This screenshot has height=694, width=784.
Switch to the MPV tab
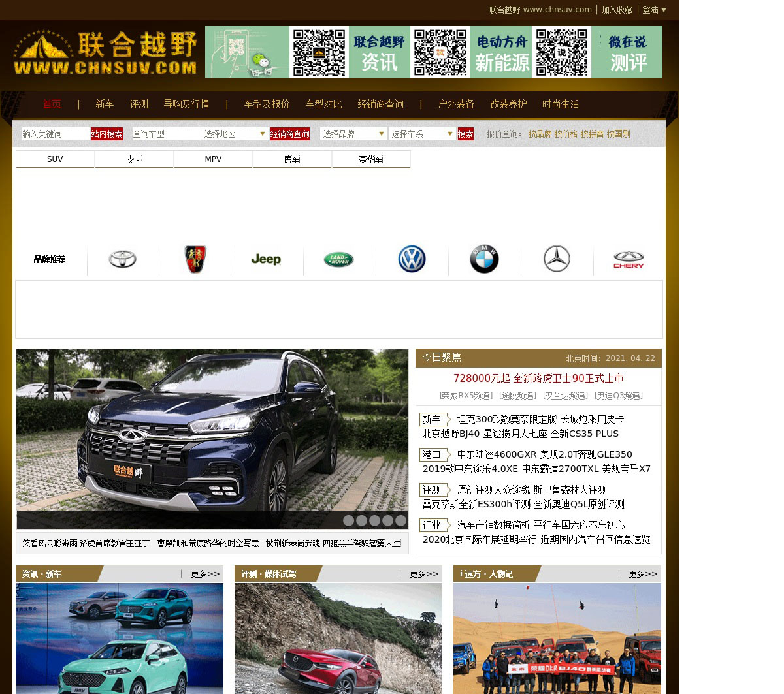pos(213,159)
